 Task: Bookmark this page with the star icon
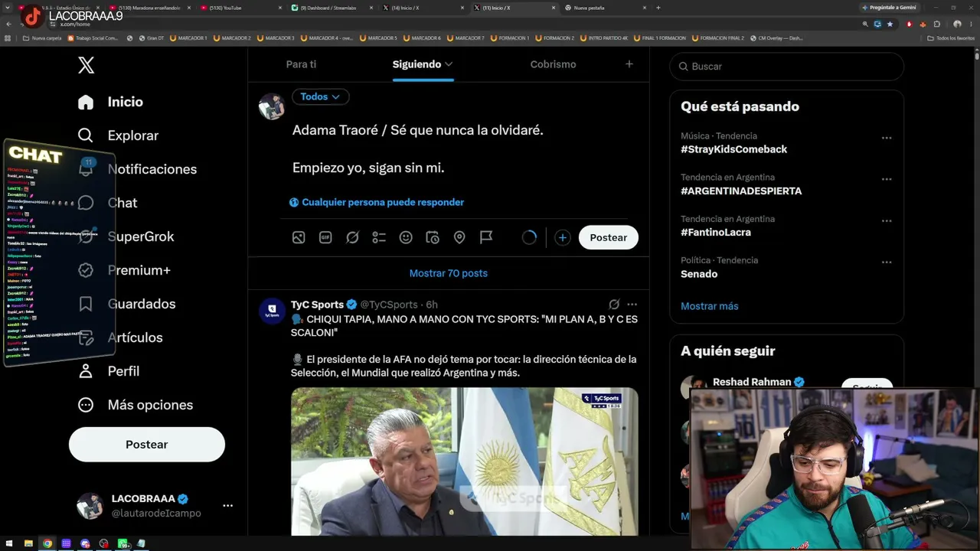pyautogui.click(x=890, y=24)
